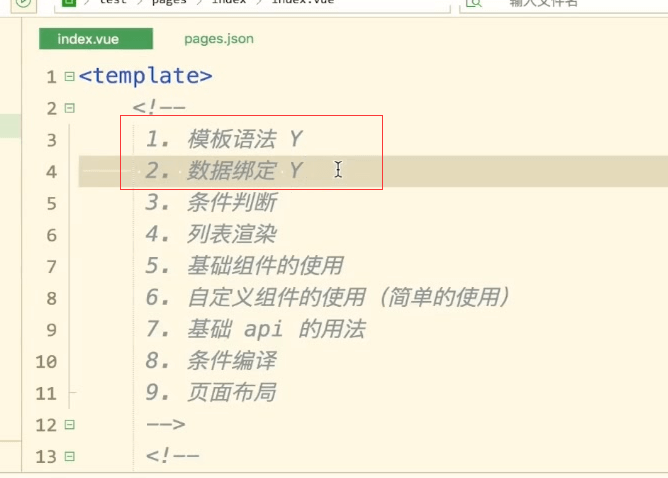Click the <template> tag text
Viewport: 668px width, 478px height.
click(145, 76)
